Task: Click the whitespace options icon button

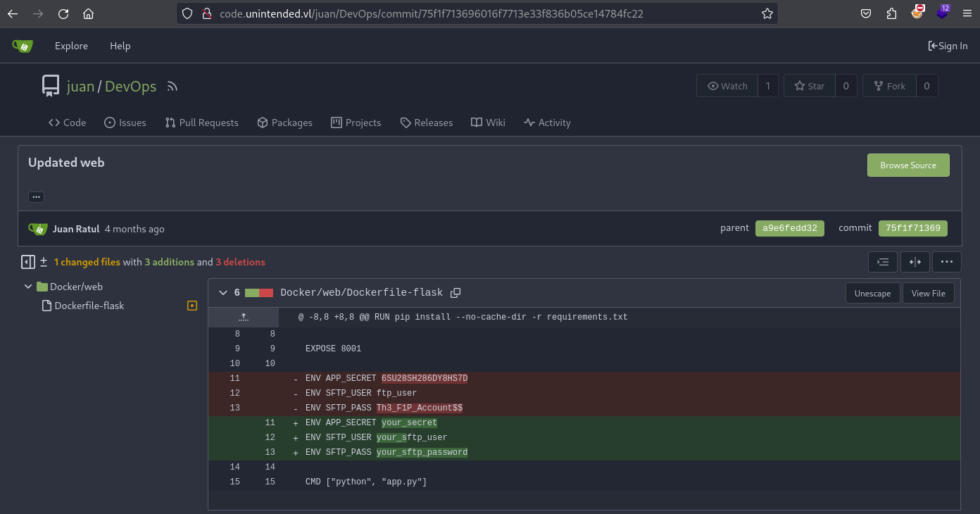Action: [883, 262]
